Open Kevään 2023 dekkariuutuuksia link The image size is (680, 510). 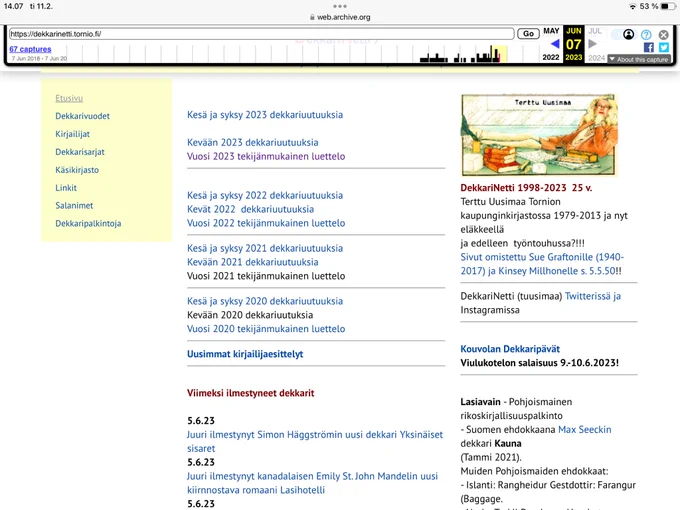[252, 142]
